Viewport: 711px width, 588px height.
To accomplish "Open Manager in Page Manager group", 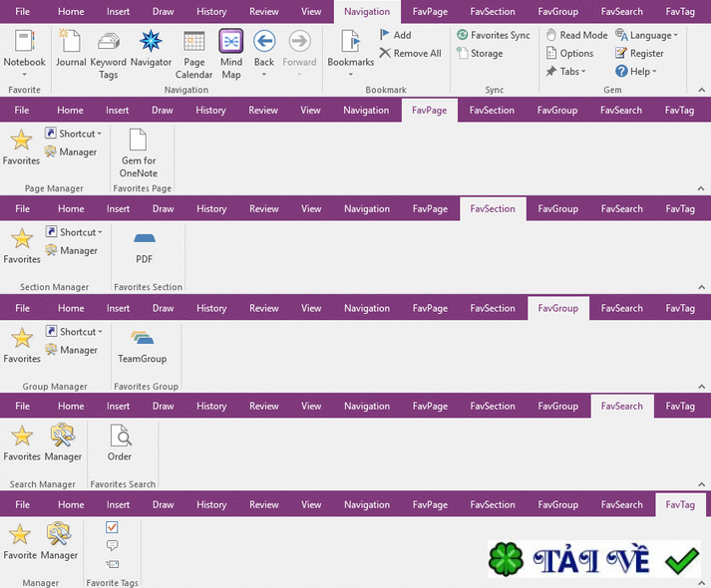I will pos(71,151).
